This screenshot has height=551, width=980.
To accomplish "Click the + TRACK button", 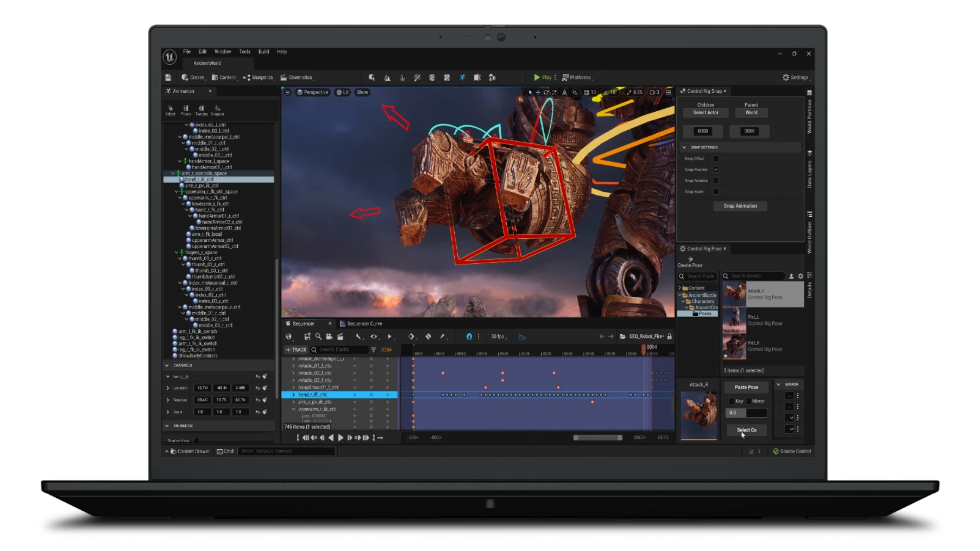I will click(x=296, y=350).
